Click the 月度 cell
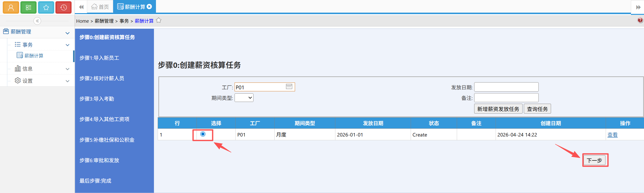Screen dimensions: 644x193 (305, 134)
